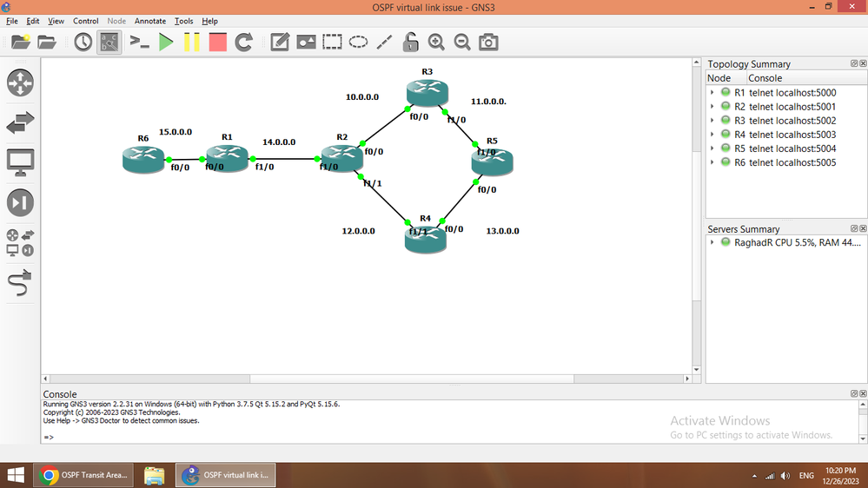Screen dimensions: 868x488
Task: Click the canvas horizontal scrollbar thumb
Action: [x=412, y=379]
